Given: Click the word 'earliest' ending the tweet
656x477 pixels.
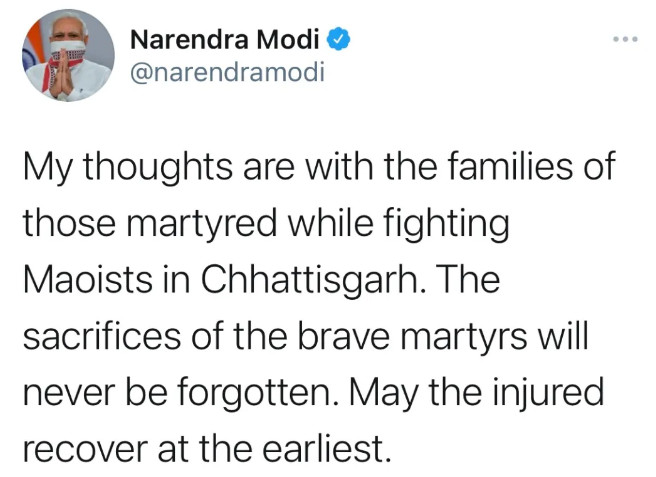Looking at the screenshot, I should click(322, 448).
